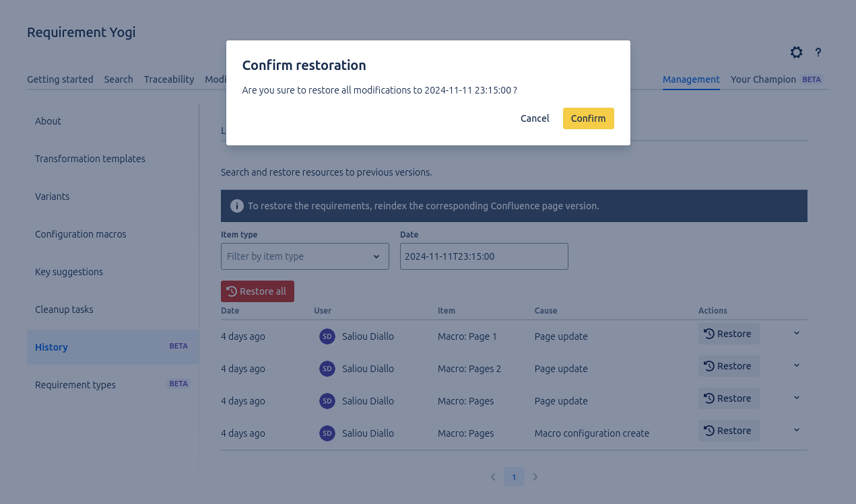Expand the Macro: Pages 2 row details
This screenshot has width=856, height=504.
tap(797, 365)
